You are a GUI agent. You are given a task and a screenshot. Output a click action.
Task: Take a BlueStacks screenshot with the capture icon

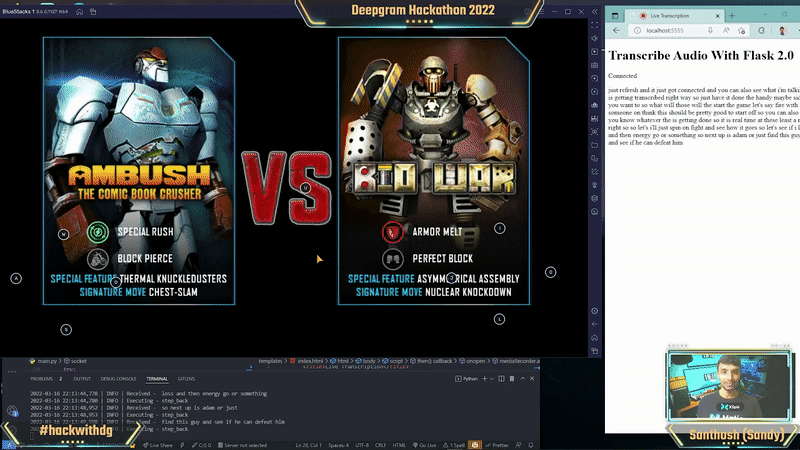click(594, 132)
